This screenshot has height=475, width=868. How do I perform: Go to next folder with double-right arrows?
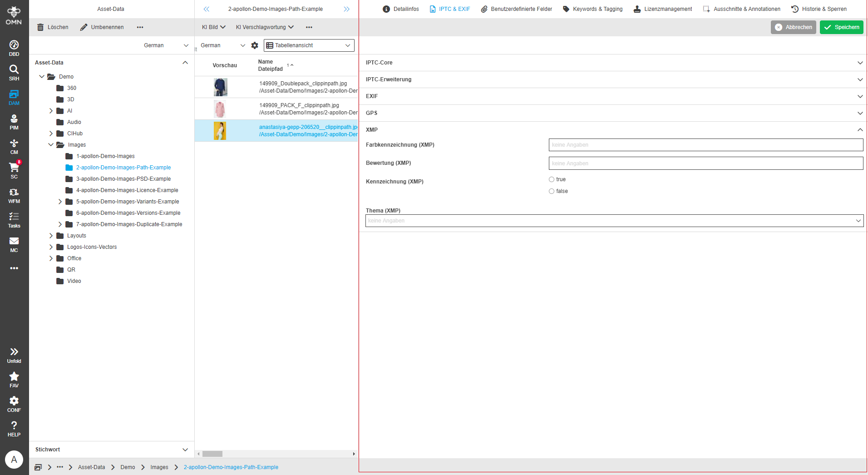point(346,9)
